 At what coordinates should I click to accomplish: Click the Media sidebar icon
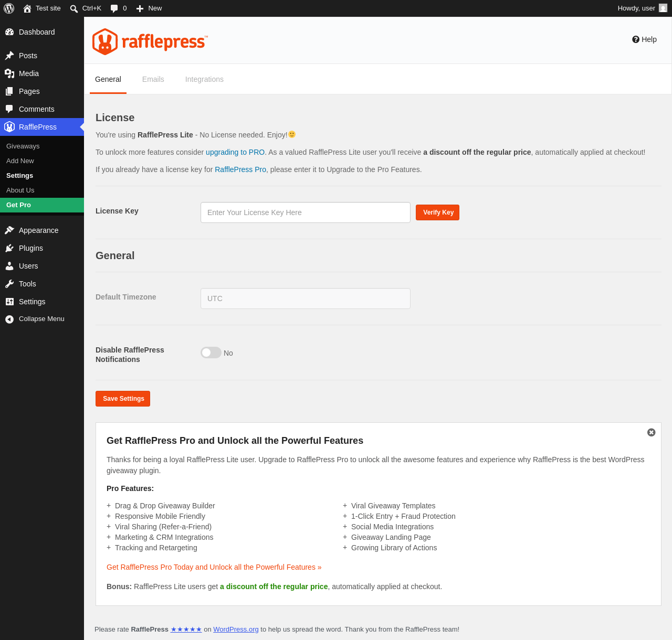[9, 73]
